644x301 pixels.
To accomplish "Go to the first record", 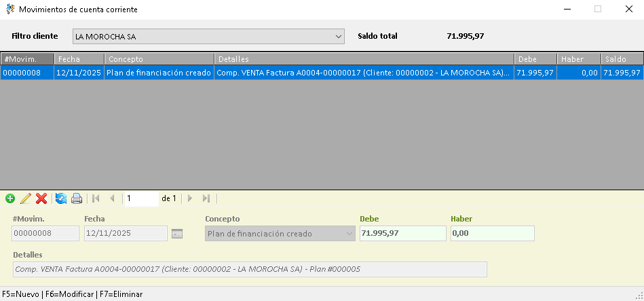I will 96,198.
